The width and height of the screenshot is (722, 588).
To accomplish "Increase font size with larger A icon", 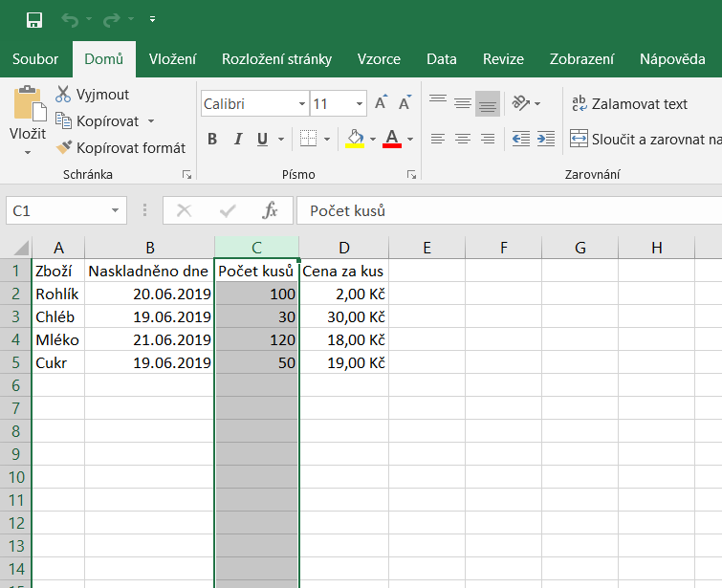I will point(381,102).
